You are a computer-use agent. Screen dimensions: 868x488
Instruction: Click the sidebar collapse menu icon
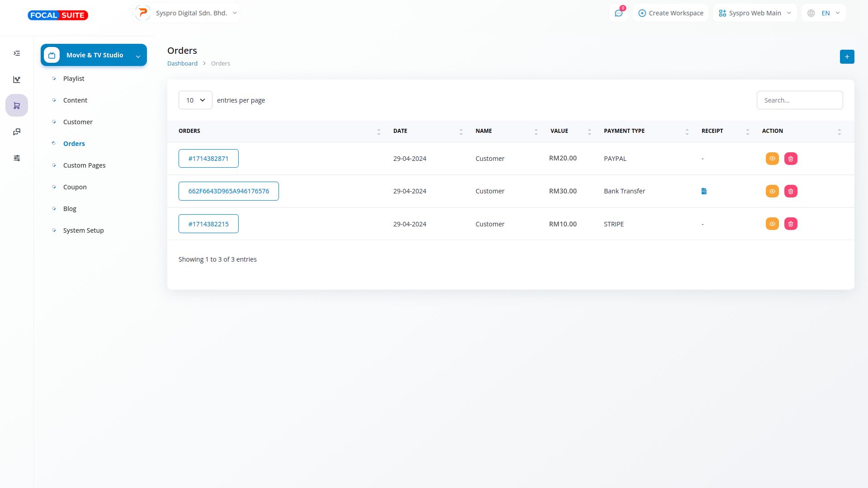pyautogui.click(x=17, y=53)
